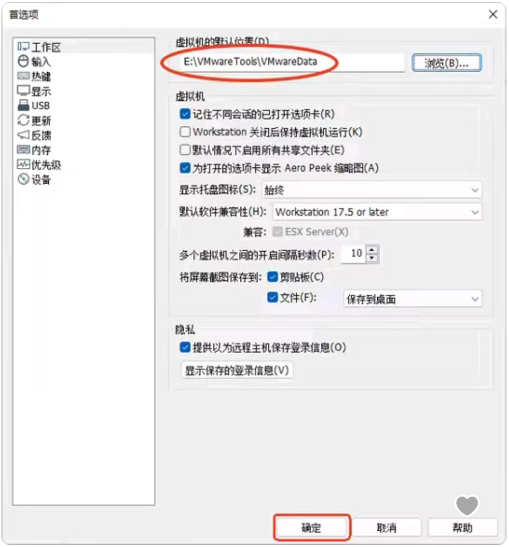The width and height of the screenshot is (509, 547).
Task: Click the 浏览(B) browse button
Action: pos(447,63)
